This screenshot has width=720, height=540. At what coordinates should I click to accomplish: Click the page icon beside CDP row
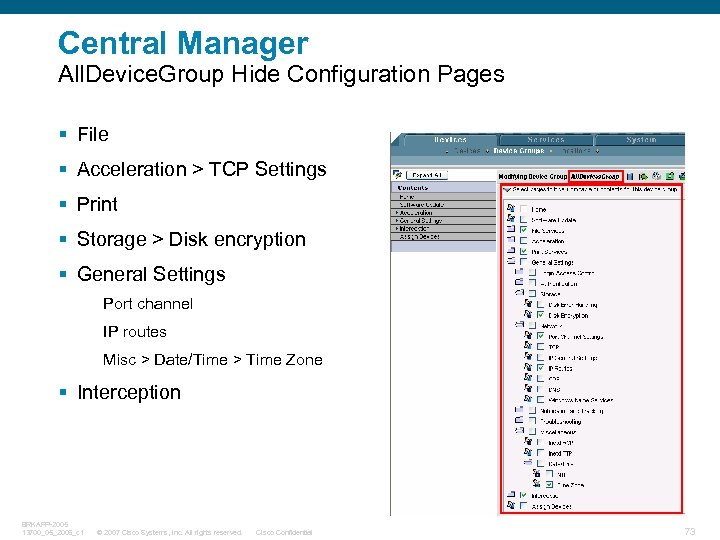point(528,377)
